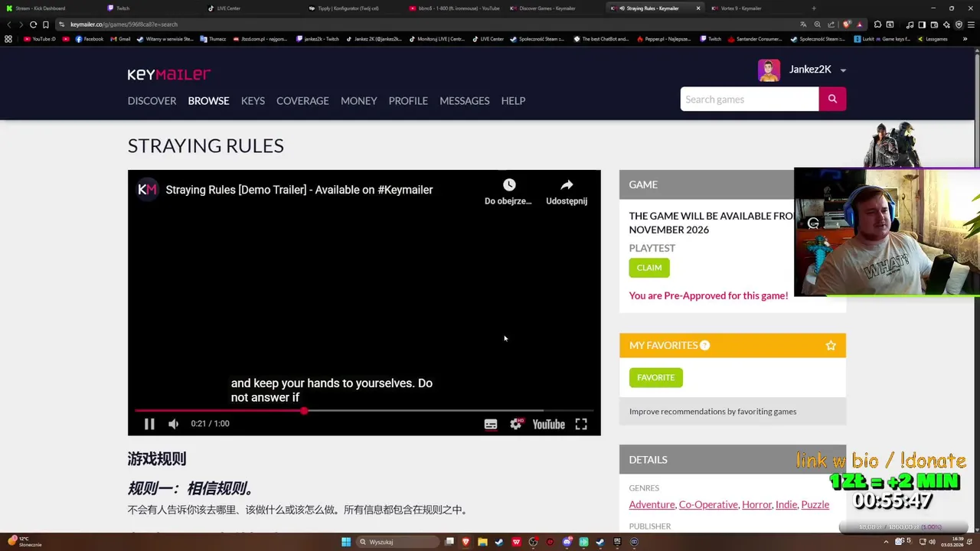Viewport: 980px width, 551px height.
Task: Open a new browser tab
Action: (x=814, y=8)
